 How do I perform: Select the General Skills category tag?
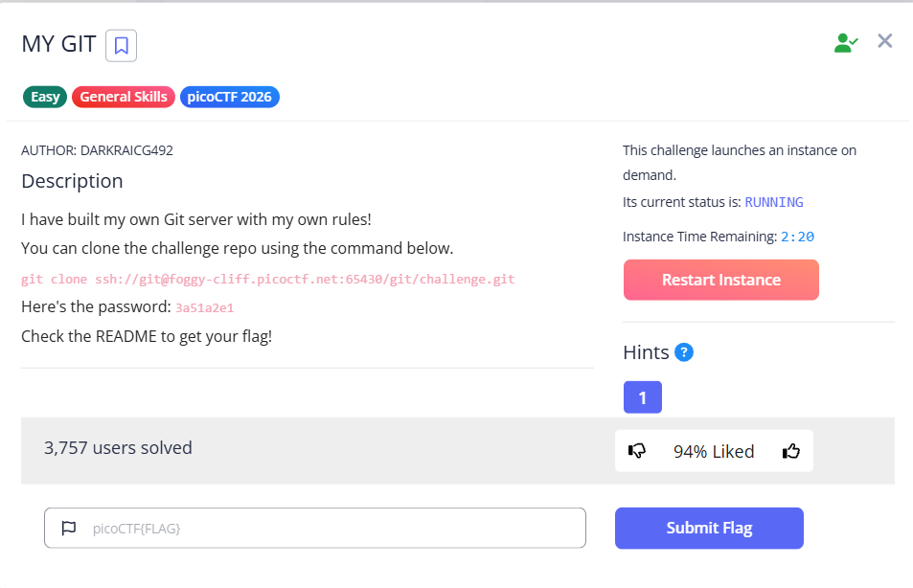[124, 97]
